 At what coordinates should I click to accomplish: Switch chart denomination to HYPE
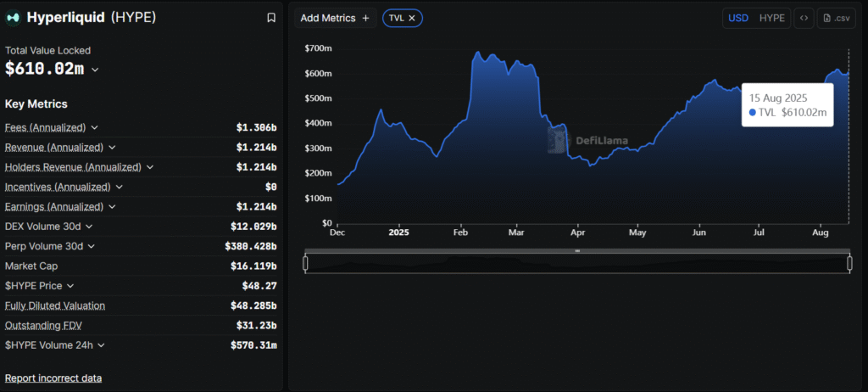point(771,19)
